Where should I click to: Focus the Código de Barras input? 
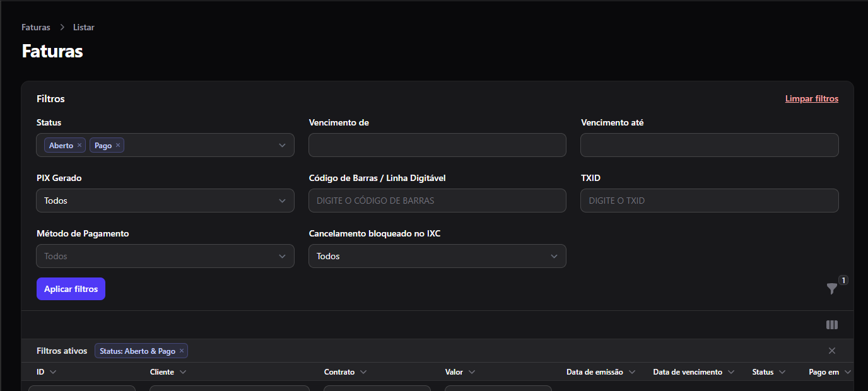click(437, 201)
